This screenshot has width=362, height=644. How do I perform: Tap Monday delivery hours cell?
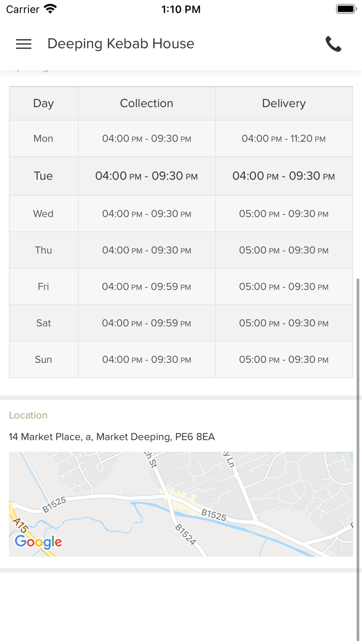click(284, 139)
